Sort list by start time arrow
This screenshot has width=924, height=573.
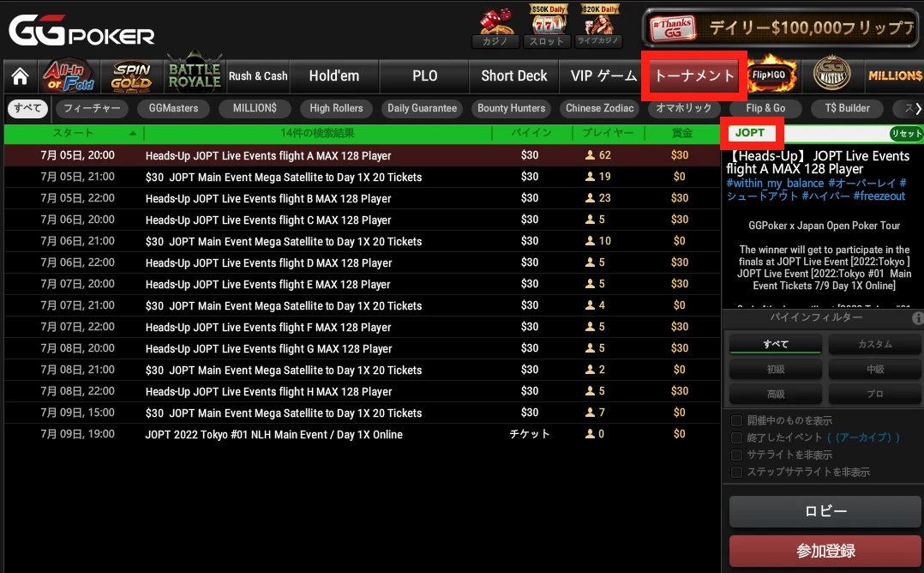coord(133,133)
